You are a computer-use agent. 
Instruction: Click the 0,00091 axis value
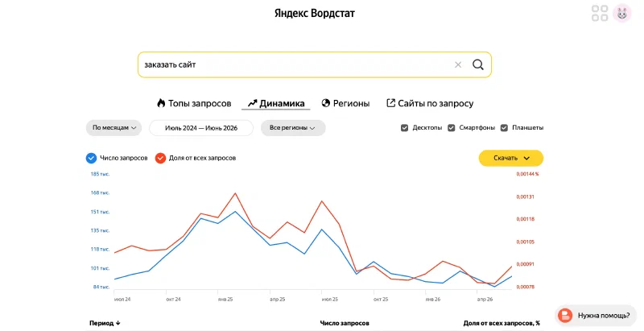tap(526, 264)
